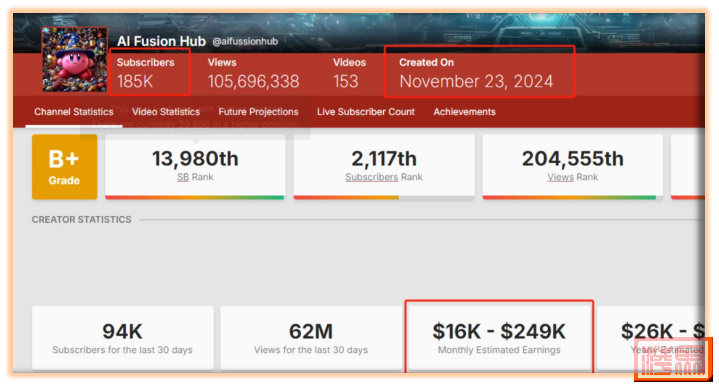Click the Created On November 23, 2024 date
The height and width of the screenshot is (387, 719).
[476, 81]
